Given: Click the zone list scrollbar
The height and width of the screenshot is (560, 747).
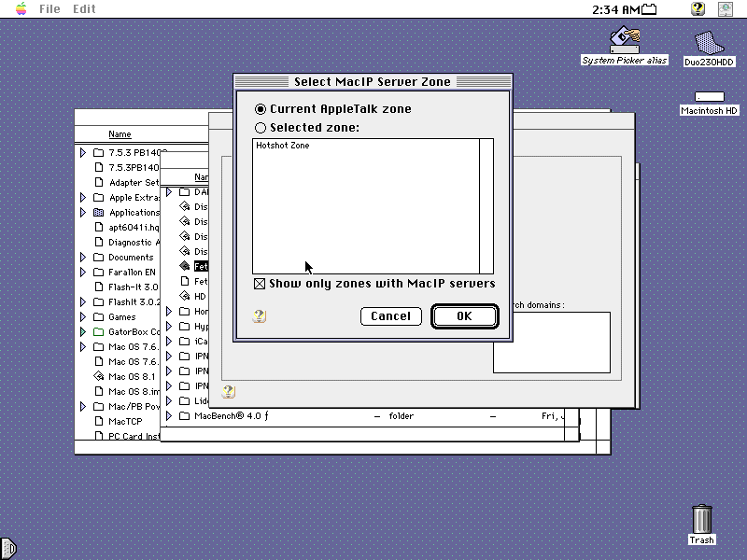Looking at the screenshot, I should [486, 206].
